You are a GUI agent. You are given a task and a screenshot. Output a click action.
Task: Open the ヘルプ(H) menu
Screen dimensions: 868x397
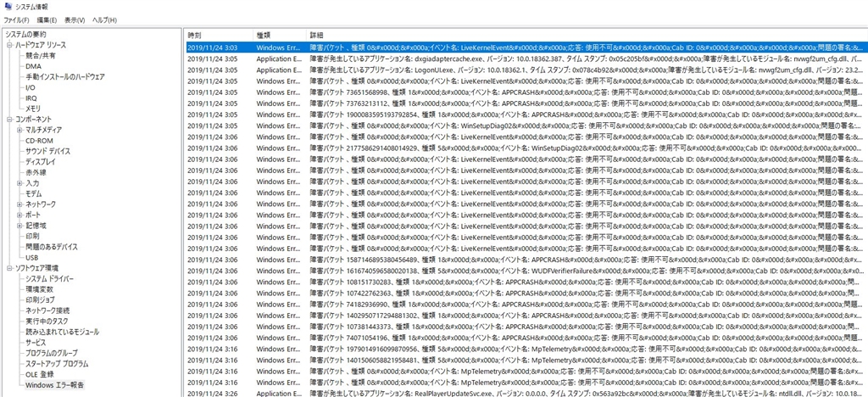(104, 20)
